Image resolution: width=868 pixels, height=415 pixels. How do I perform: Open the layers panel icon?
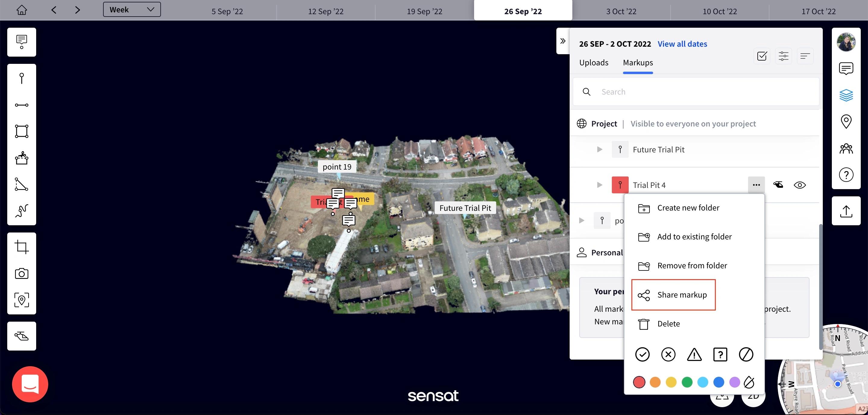click(x=846, y=95)
